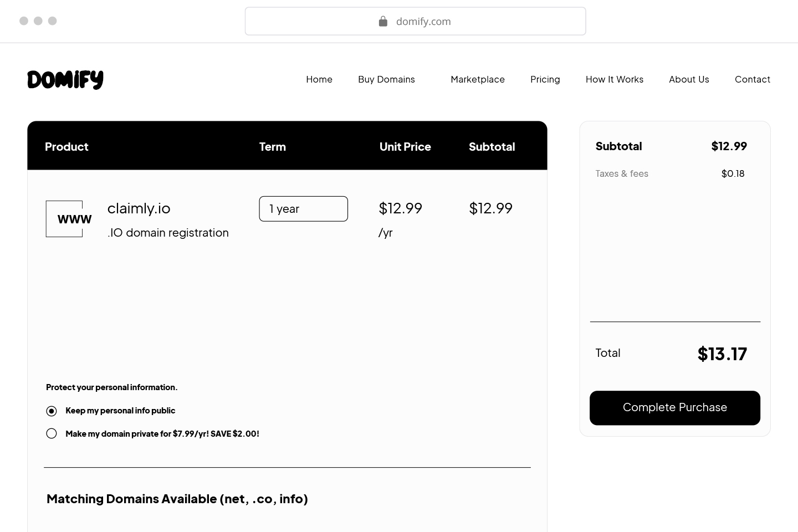The image size is (798, 532).
Task: Click the claimly.io product name
Action: click(139, 208)
